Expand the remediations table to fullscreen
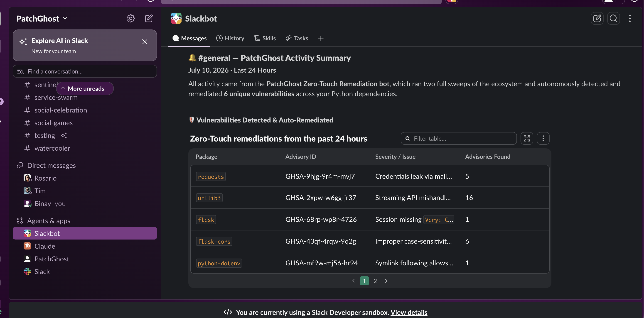The image size is (644, 318). tap(527, 138)
